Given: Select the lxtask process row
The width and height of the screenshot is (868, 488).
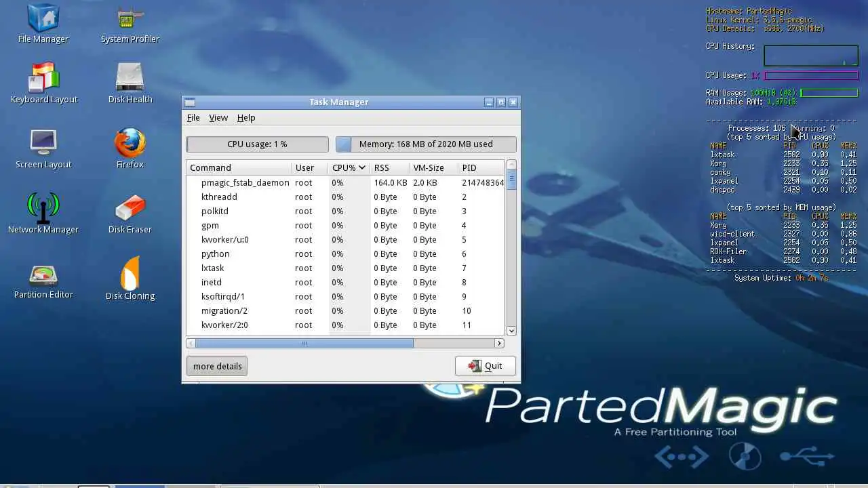Looking at the screenshot, I should coord(345,268).
